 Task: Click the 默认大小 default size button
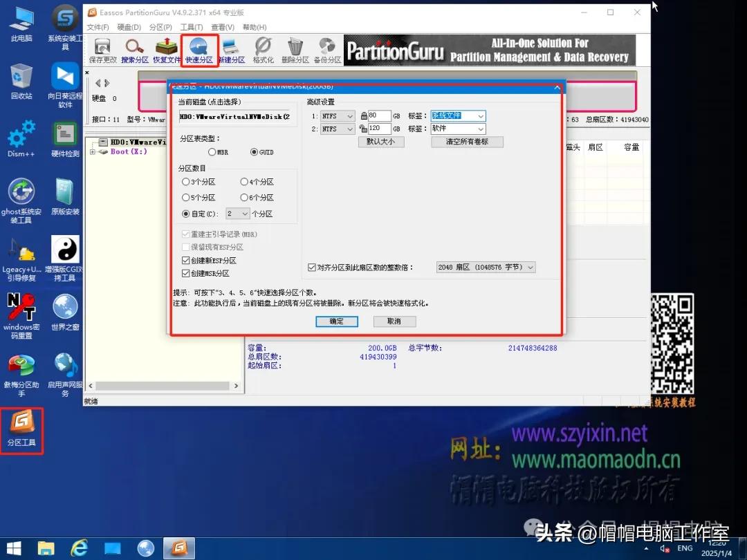click(380, 142)
